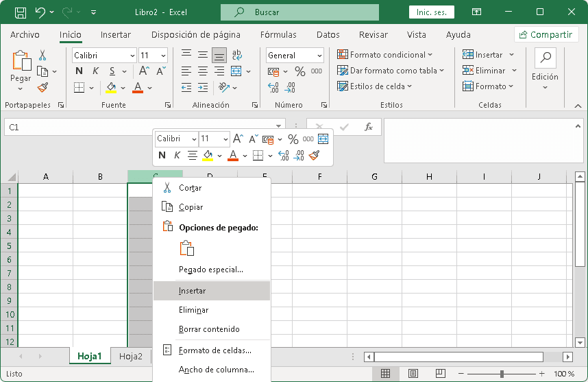Screen dimensions: 588x382
Task: Select Hoja2 sheet tab
Action: pos(131,356)
